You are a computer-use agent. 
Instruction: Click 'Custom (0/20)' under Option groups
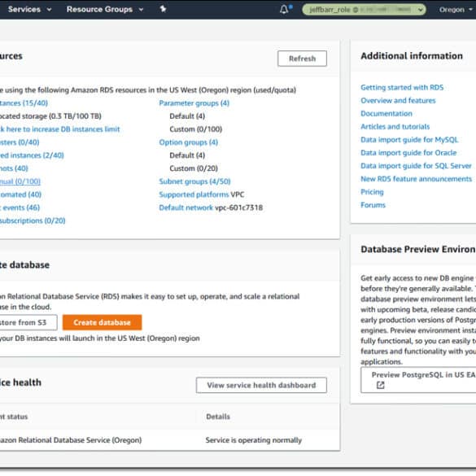tap(194, 168)
